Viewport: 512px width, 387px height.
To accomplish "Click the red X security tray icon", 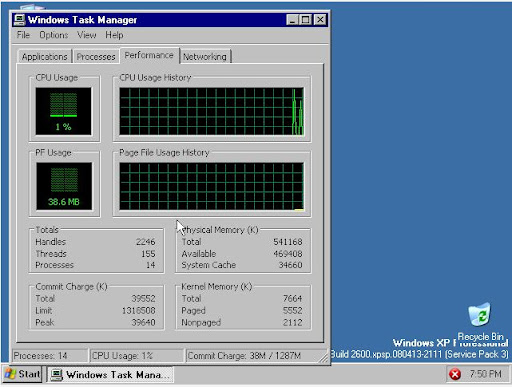I will 455,374.
